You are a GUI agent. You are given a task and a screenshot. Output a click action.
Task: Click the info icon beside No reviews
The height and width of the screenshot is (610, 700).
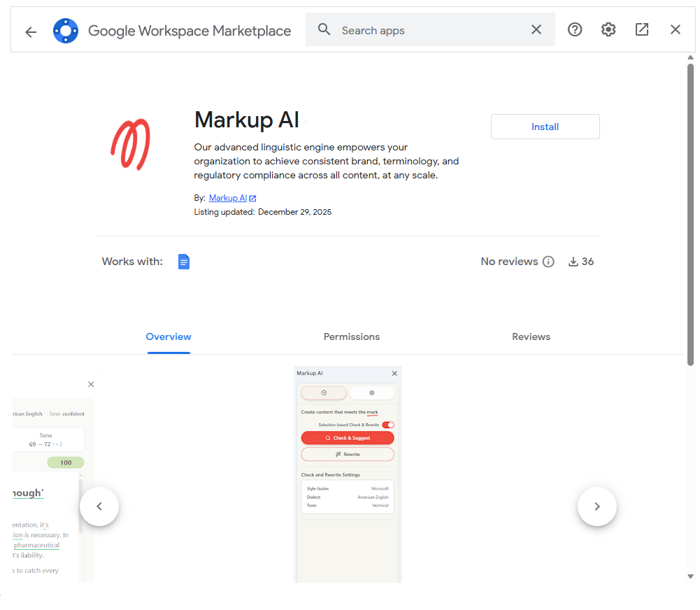tap(549, 262)
